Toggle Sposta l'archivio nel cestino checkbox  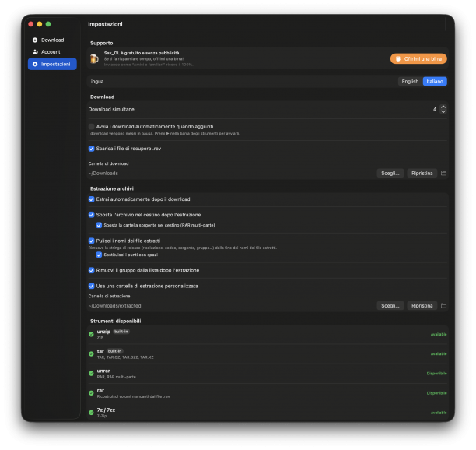coord(91,215)
